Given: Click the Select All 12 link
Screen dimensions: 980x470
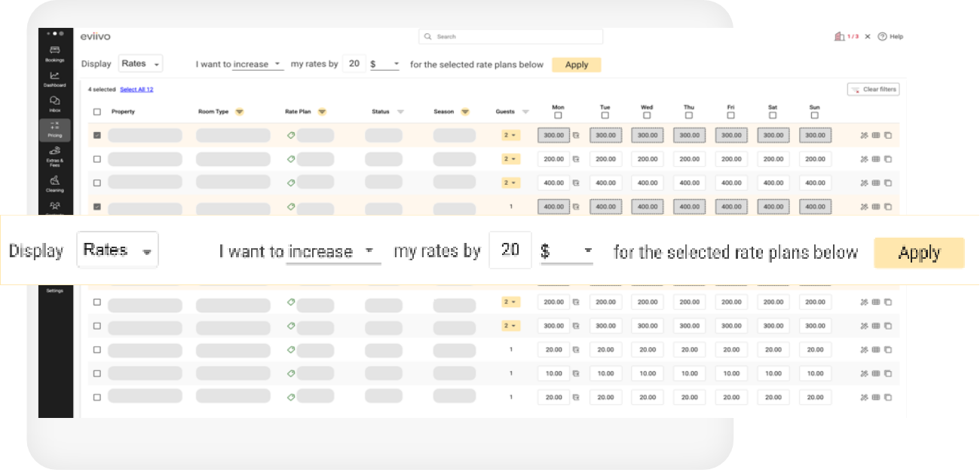Looking at the screenshot, I should point(136,89).
